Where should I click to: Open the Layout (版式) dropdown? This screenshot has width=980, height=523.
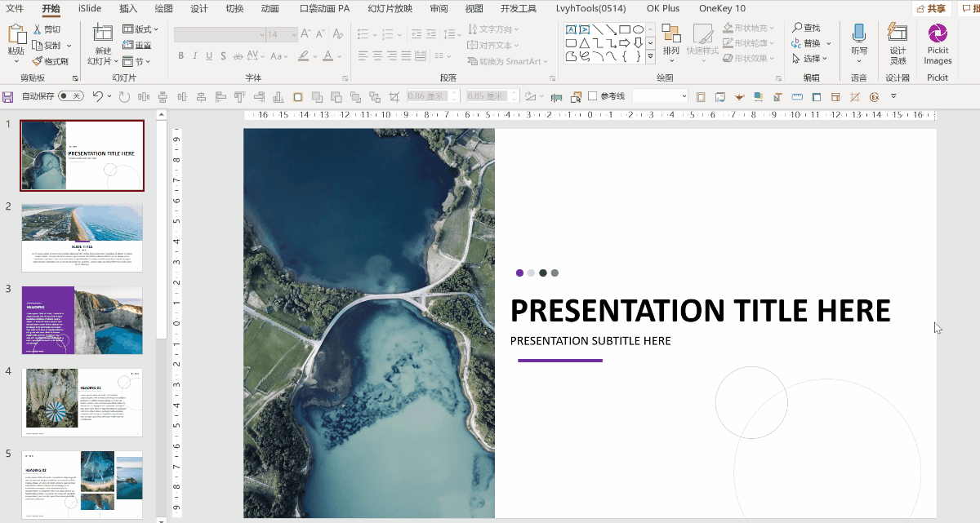click(140, 29)
